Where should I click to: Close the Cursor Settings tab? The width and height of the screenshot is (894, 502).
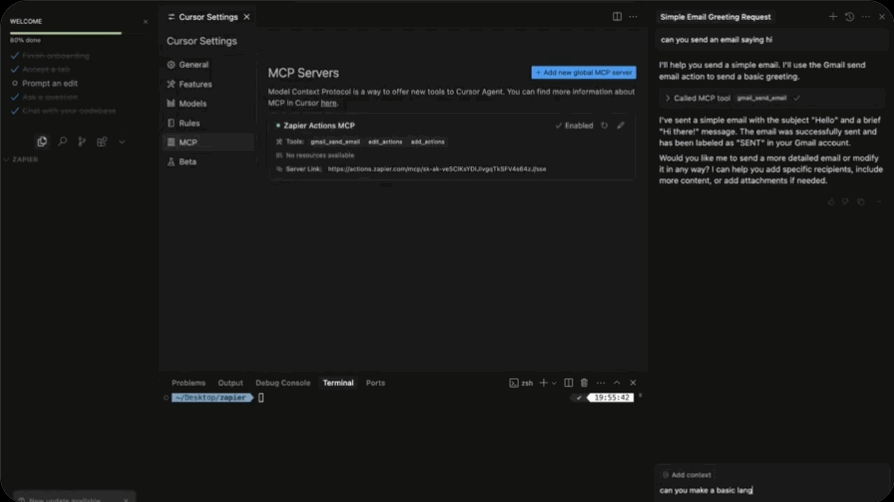247,17
